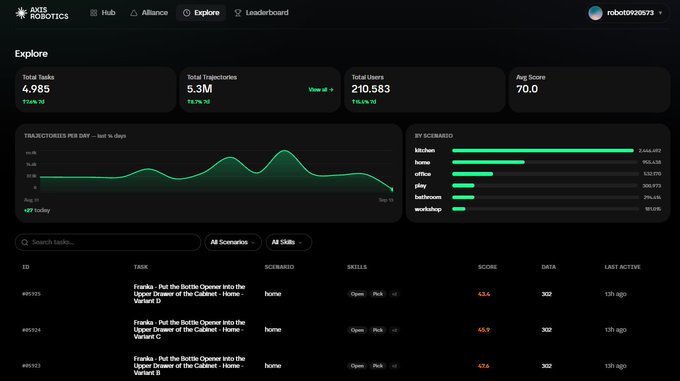Click the score 43.4
This screenshot has width=680, height=381.
[484, 294]
